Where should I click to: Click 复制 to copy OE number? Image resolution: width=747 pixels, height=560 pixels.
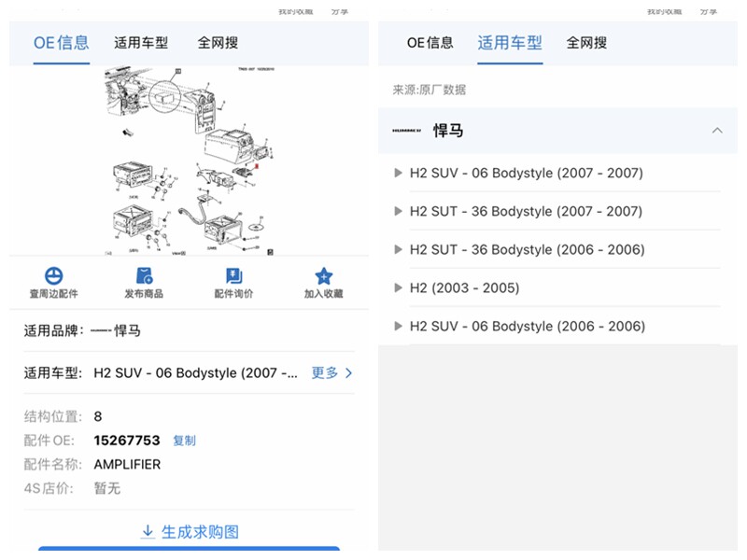pos(184,441)
